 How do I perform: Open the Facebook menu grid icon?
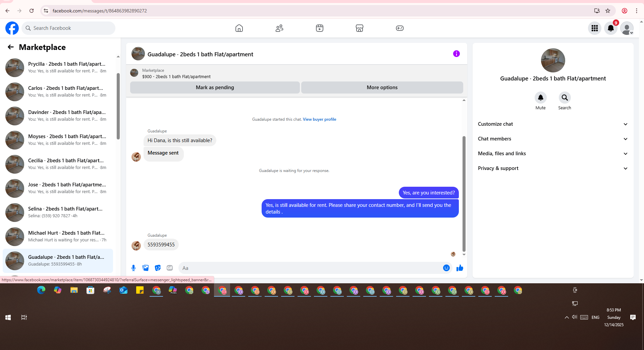click(595, 28)
